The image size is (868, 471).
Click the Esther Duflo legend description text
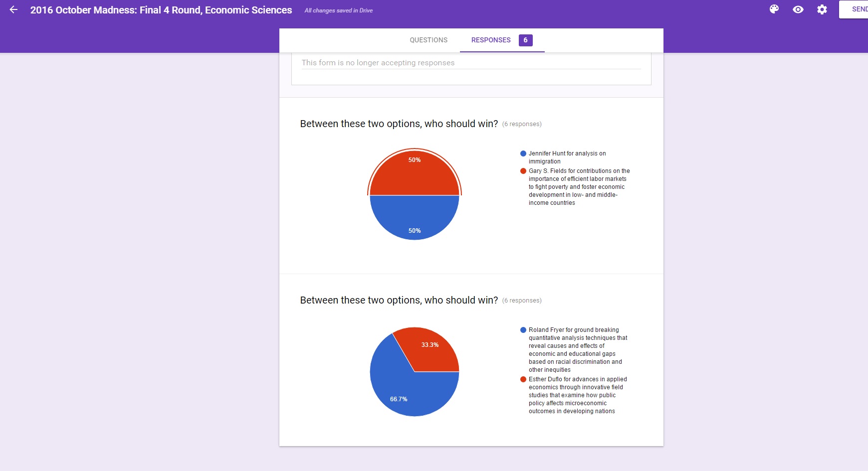point(577,395)
